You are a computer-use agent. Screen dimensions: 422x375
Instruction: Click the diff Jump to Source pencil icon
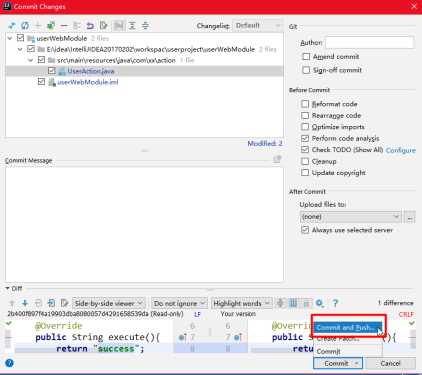point(64,303)
